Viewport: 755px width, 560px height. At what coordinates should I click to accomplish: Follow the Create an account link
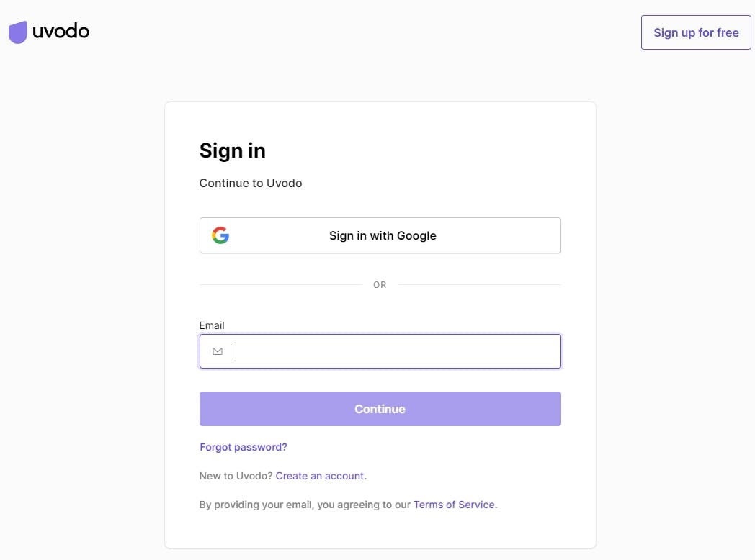click(320, 476)
